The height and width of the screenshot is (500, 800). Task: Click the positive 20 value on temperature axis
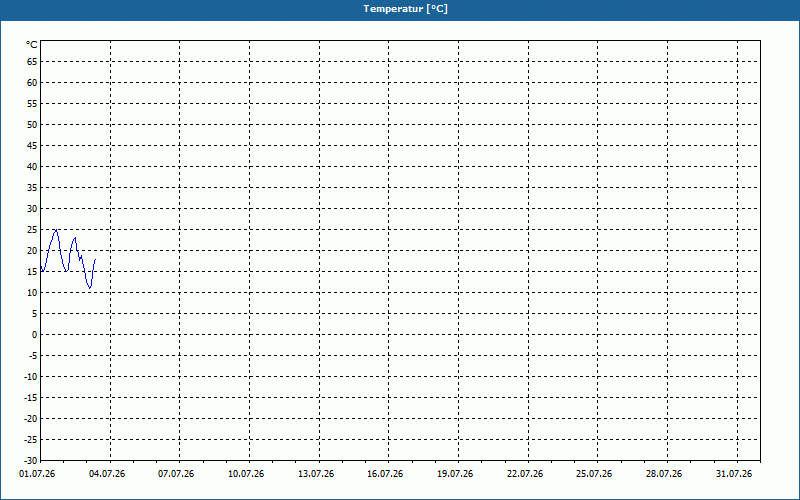pyautogui.click(x=32, y=251)
